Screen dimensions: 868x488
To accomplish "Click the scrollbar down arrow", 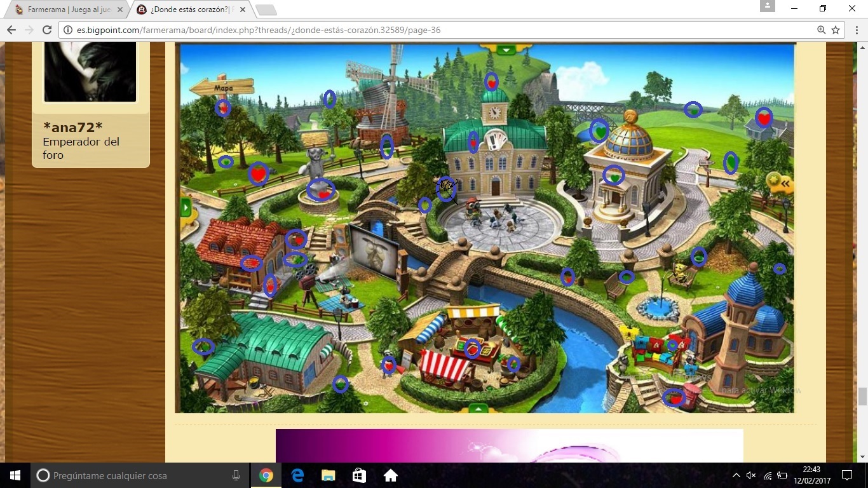I will click(x=862, y=457).
